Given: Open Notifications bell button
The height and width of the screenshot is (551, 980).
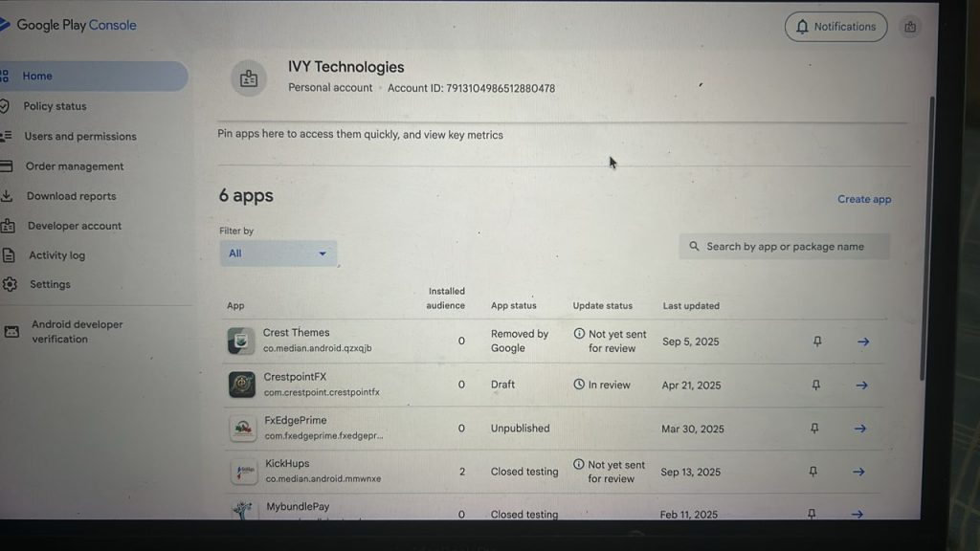Looking at the screenshot, I should (x=835, y=27).
